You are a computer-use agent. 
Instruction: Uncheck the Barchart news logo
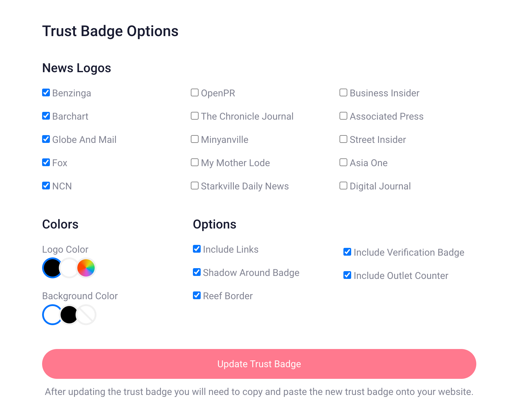(x=46, y=116)
